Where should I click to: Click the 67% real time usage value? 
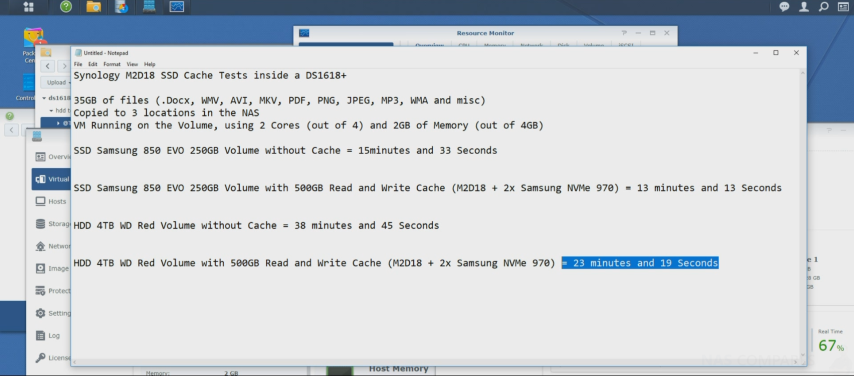tap(831, 345)
